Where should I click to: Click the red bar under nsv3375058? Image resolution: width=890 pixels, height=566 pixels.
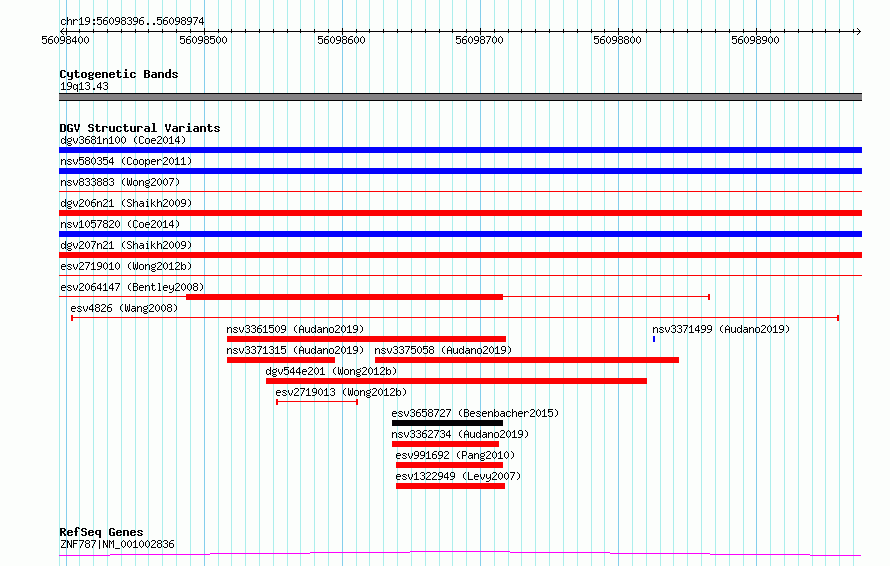click(x=527, y=360)
